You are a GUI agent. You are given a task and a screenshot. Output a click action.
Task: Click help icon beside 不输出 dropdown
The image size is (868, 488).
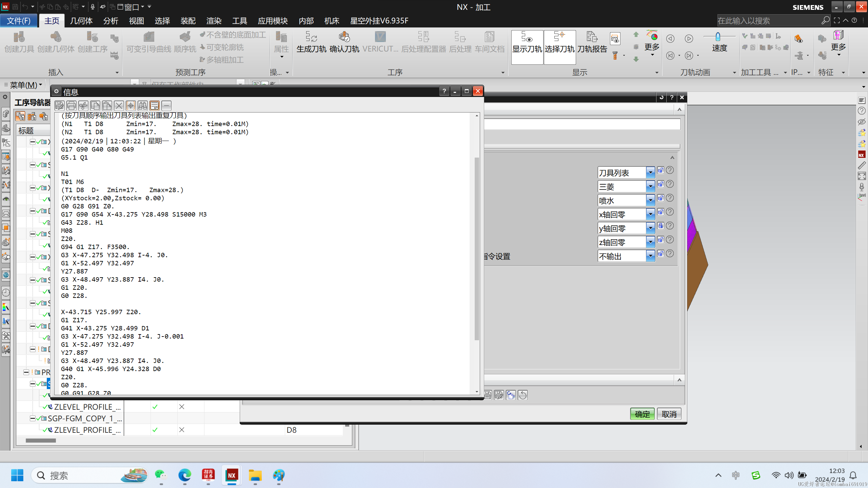pos(670,253)
